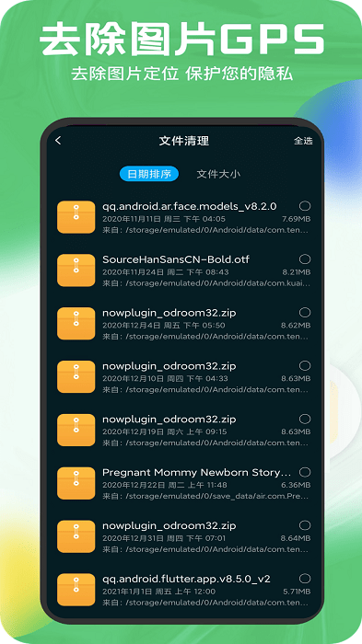The height and width of the screenshot is (644, 362).
Task: Open file name qq.android.ar.face.models_v8.2.0
Action: point(189,206)
